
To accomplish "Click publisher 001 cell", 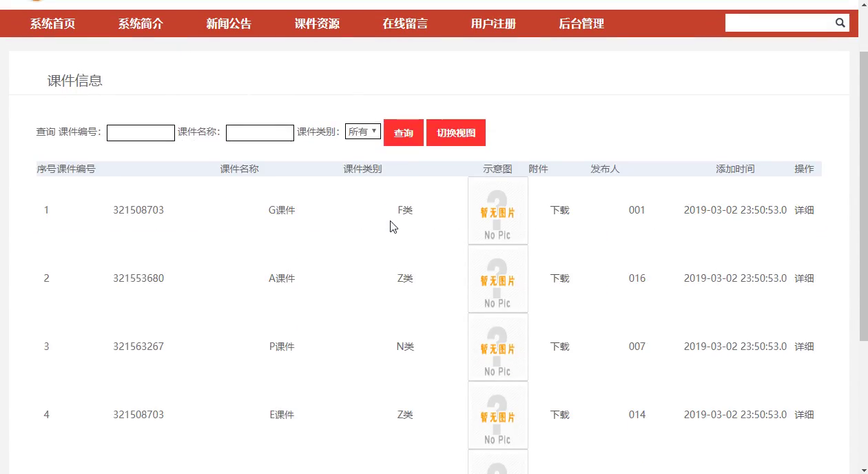I will [637, 210].
